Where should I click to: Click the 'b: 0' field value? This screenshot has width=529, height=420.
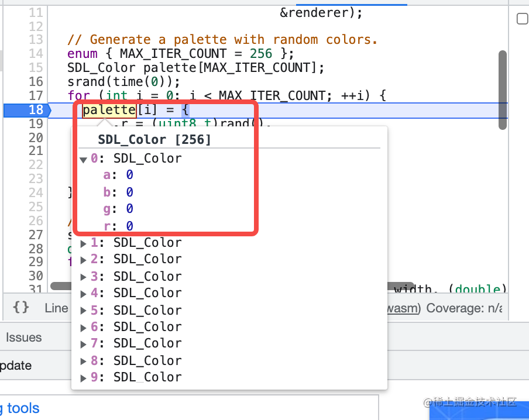(x=129, y=192)
